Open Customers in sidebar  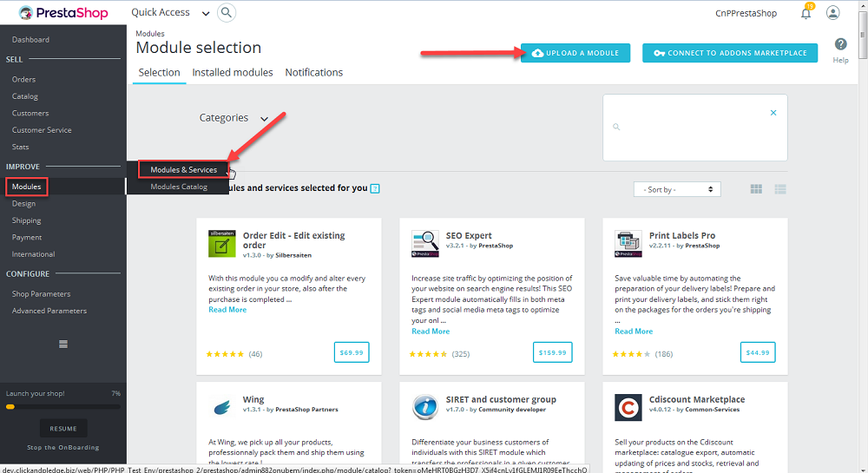30,114
